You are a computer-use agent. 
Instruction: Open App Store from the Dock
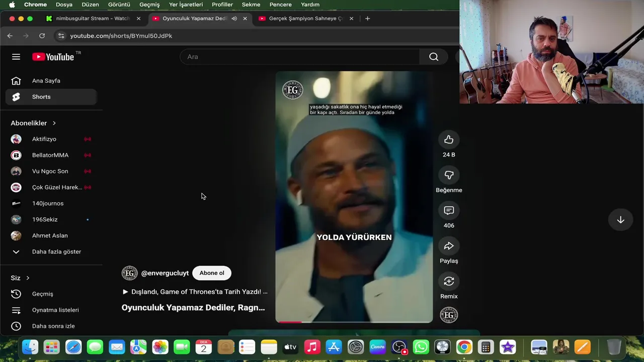click(x=334, y=347)
